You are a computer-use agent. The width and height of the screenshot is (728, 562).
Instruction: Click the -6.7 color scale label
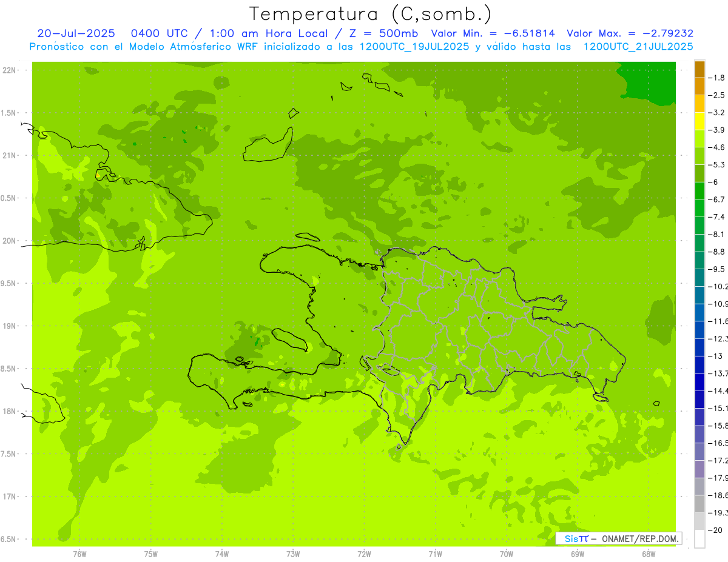(717, 199)
